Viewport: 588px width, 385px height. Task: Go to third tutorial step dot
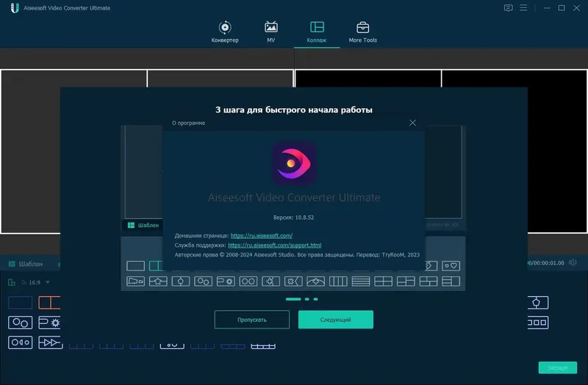coord(316,299)
